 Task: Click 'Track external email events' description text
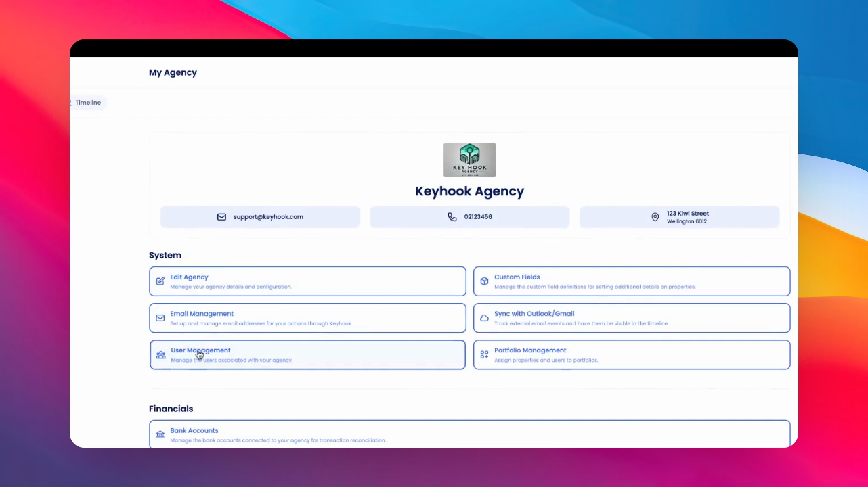(582, 323)
